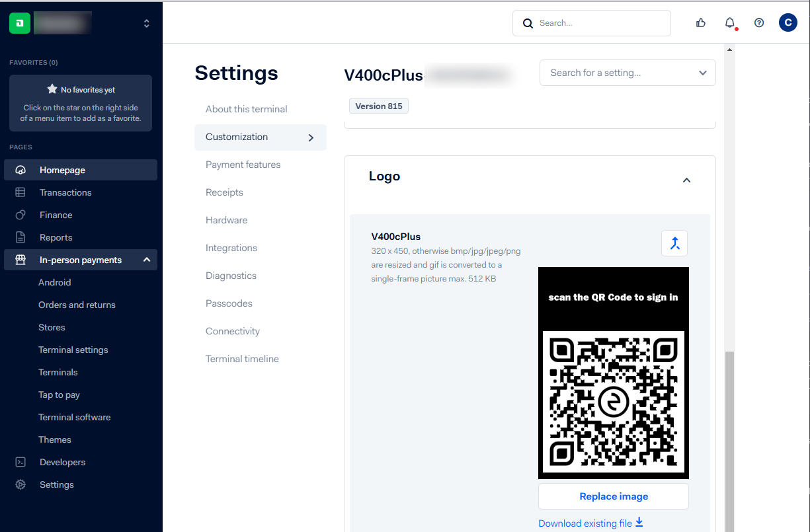Click the inheritance merge icon button
Screen dimensions: 810x532
point(674,243)
